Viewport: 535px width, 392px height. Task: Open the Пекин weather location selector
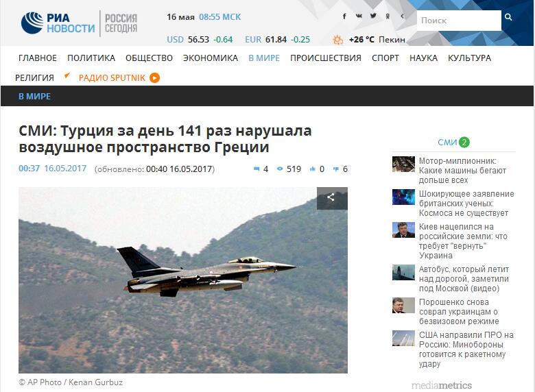click(x=392, y=40)
